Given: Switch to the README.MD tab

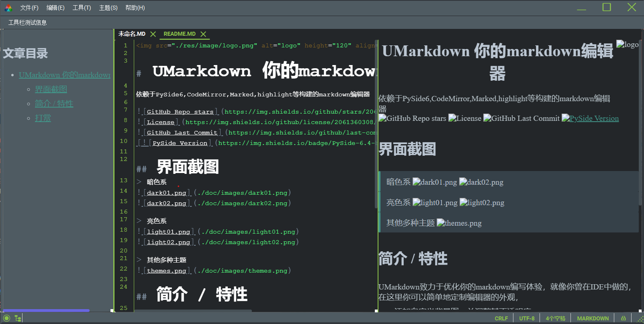Looking at the screenshot, I should point(180,34).
